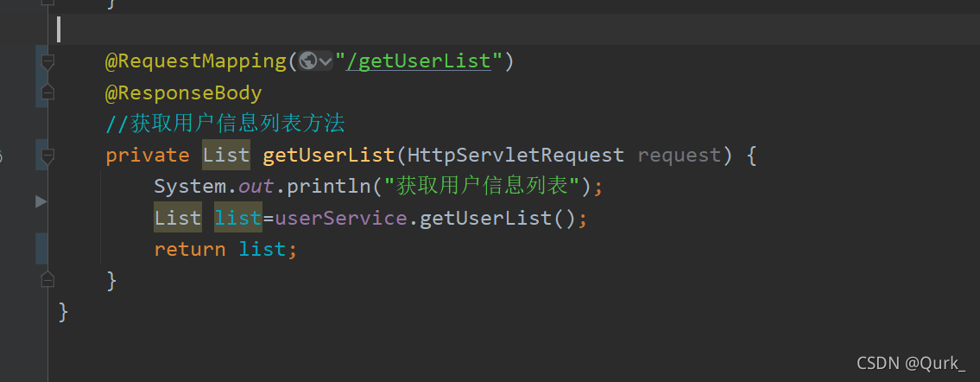Click the return keyword
980x382 pixels.
189,249
